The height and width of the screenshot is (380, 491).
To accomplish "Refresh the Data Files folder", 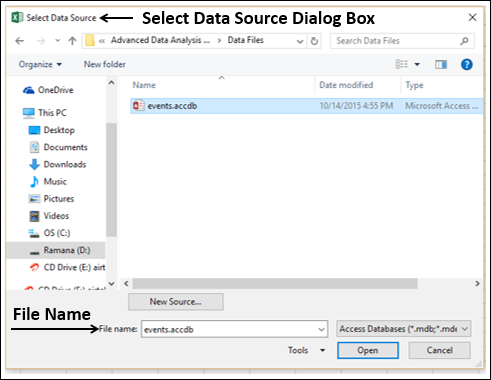I will pyautogui.click(x=314, y=41).
